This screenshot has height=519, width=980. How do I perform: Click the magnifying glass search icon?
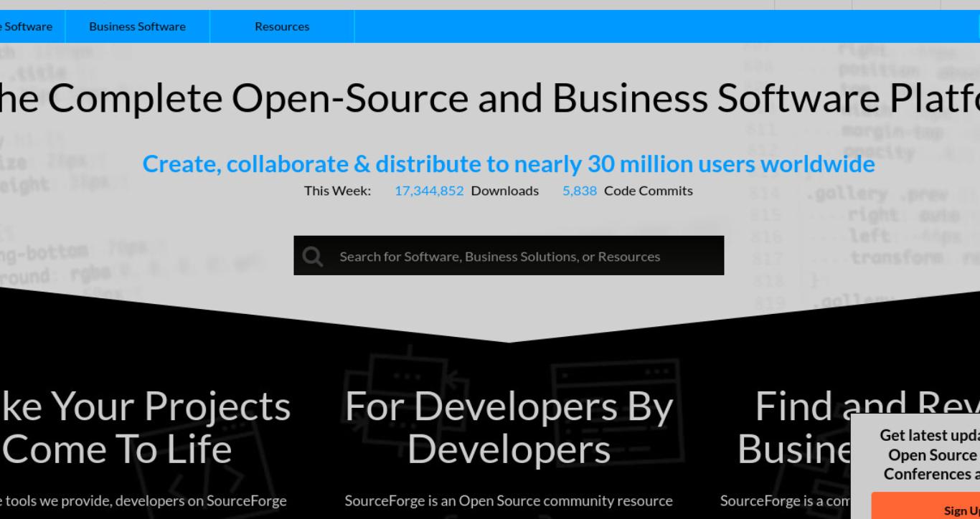(313, 257)
